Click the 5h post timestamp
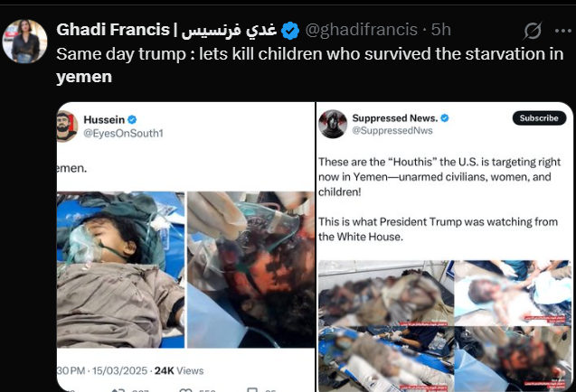Image resolution: width=576 pixels, height=392 pixels. point(441,30)
